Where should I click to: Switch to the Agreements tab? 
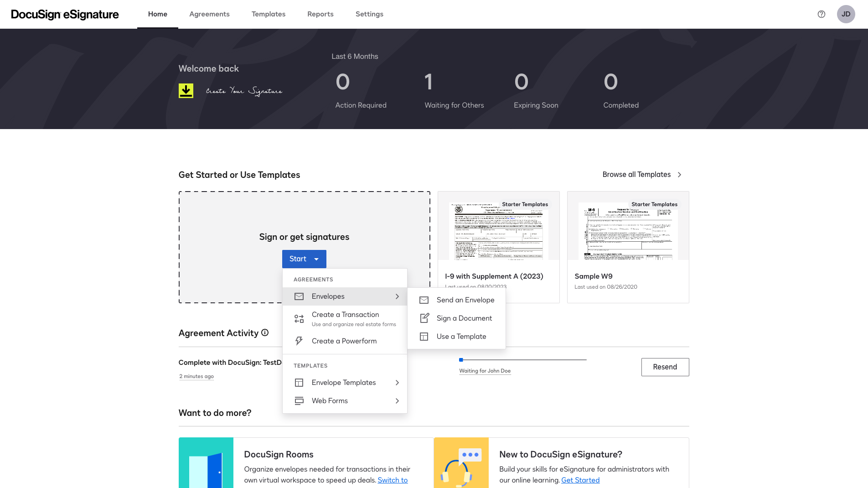(x=209, y=14)
